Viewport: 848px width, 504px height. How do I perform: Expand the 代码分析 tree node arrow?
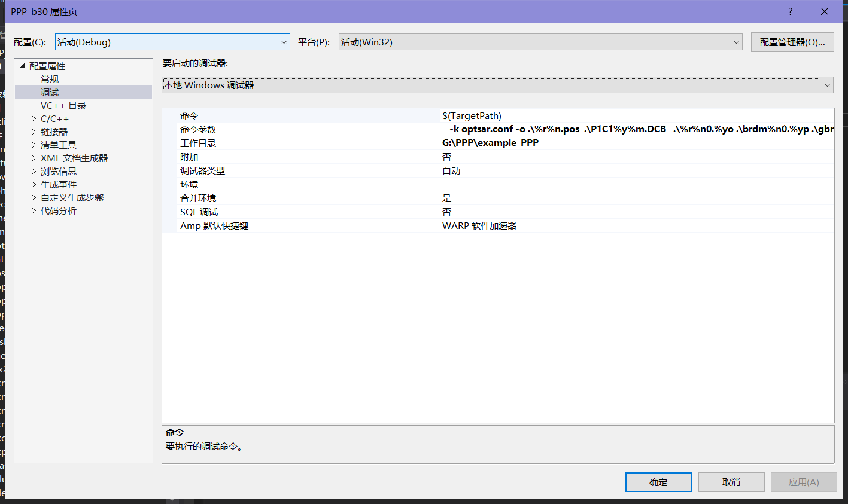pos(34,210)
